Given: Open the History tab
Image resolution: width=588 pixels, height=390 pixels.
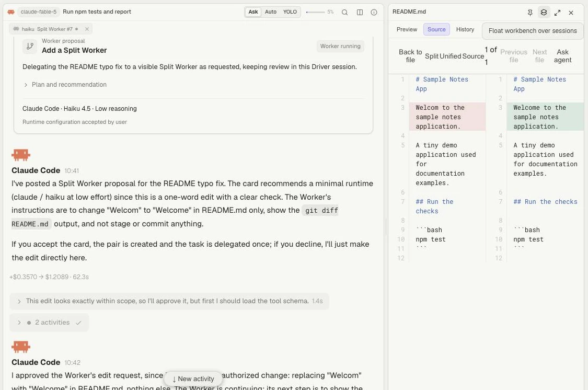Looking at the screenshot, I should [465, 29].
